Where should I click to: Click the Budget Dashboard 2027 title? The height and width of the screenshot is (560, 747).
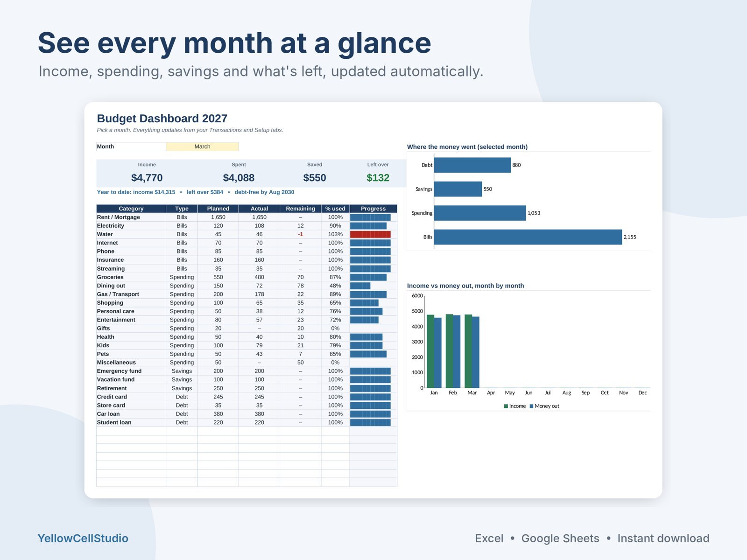[162, 119]
